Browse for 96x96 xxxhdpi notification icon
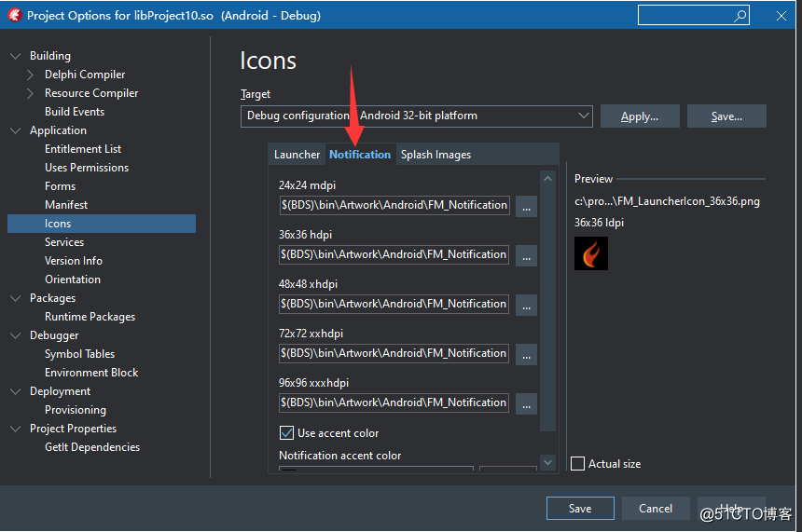Image resolution: width=802 pixels, height=532 pixels. (526, 403)
